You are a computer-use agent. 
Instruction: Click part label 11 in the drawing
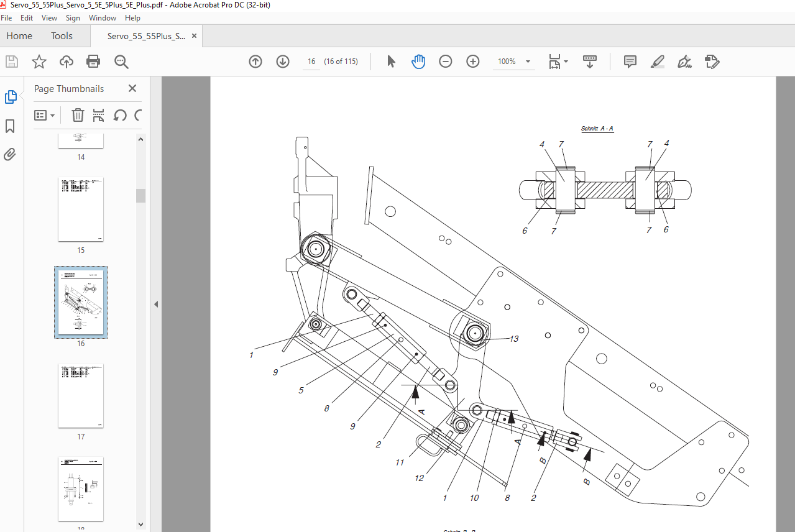click(x=400, y=462)
